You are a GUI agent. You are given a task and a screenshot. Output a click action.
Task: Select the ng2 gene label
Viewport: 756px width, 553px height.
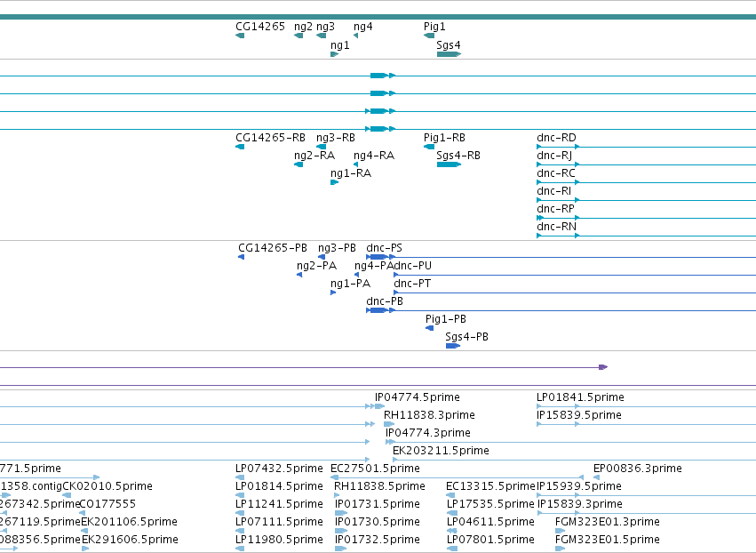coord(303,27)
